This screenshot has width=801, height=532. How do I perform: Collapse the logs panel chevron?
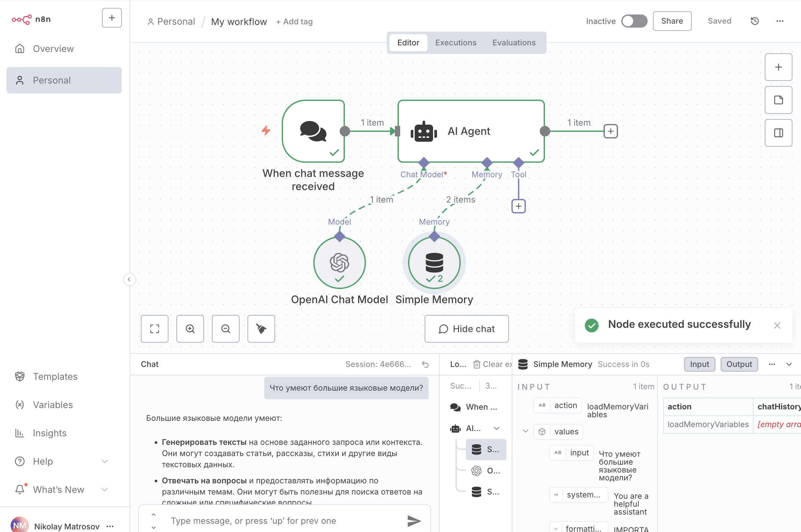[x=789, y=364]
